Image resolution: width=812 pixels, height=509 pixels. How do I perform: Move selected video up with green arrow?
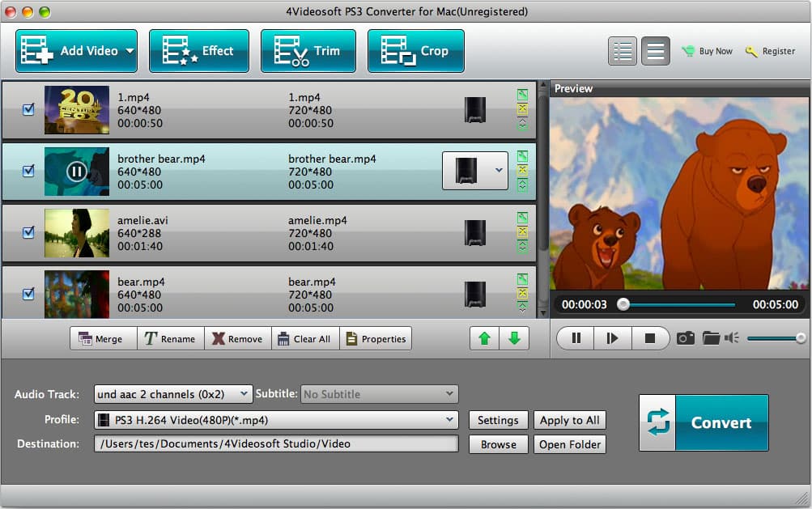pos(484,338)
